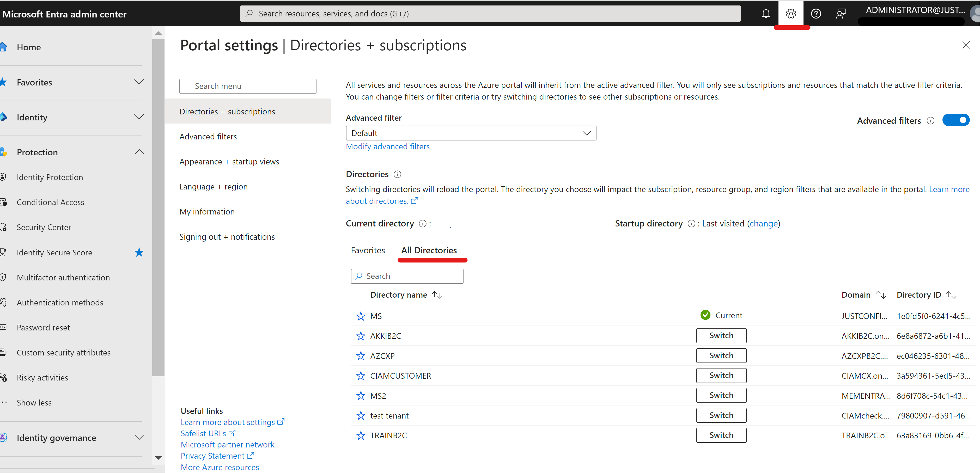Favorite the TRAINB2C directory star
This screenshot has height=473, width=980.
[360, 435]
